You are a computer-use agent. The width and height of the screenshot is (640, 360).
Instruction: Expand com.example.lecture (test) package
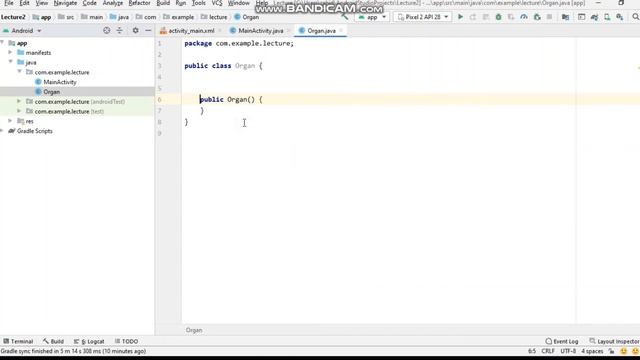point(19,111)
